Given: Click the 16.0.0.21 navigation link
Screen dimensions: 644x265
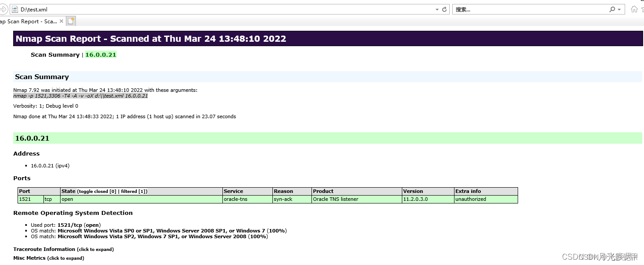Looking at the screenshot, I should point(101,55).
